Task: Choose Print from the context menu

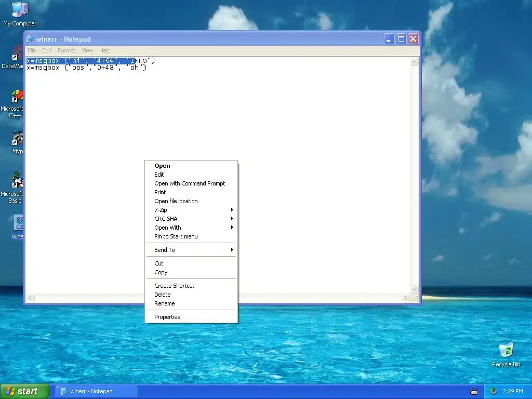Action: click(x=191, y=192)
